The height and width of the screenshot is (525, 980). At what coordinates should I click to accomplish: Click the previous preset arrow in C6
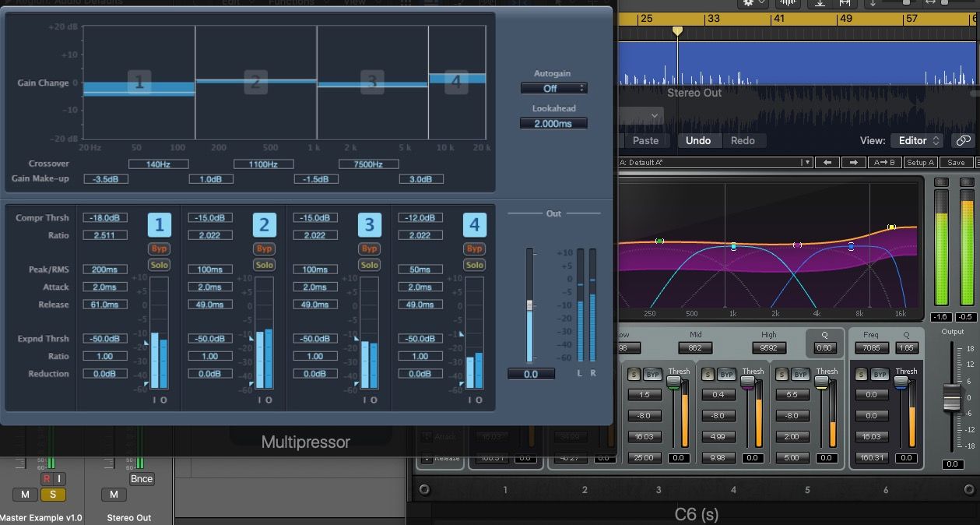click(x=827, y=162)
